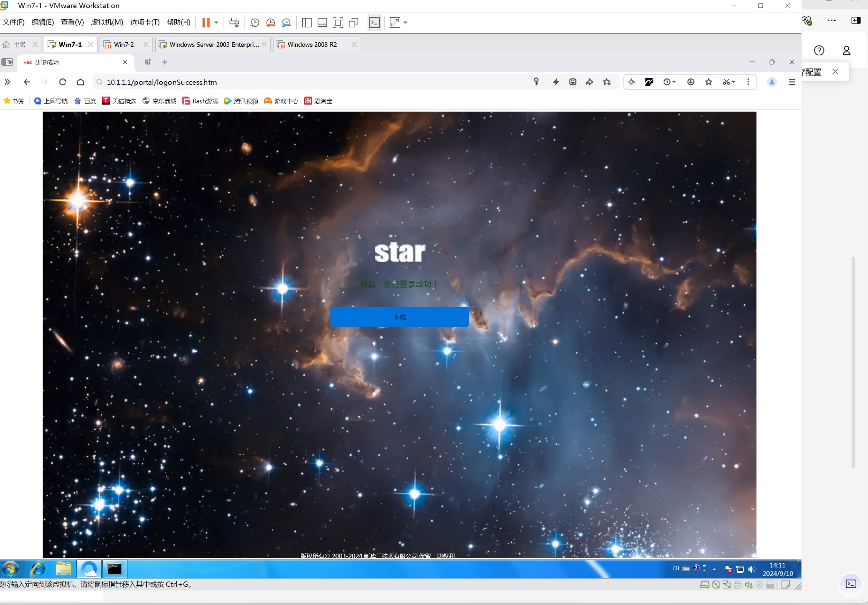Open the browser user profile avatar
The image size is (868, 605).
(x=772, y=82)
